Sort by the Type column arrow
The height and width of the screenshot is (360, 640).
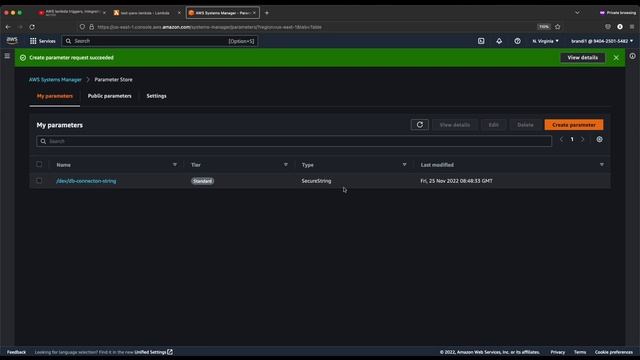404,164
